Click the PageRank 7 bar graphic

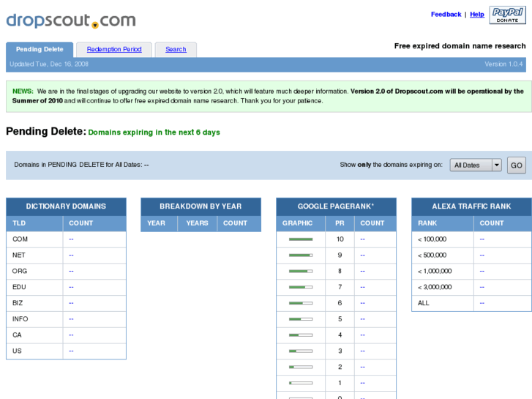(301, 287)
